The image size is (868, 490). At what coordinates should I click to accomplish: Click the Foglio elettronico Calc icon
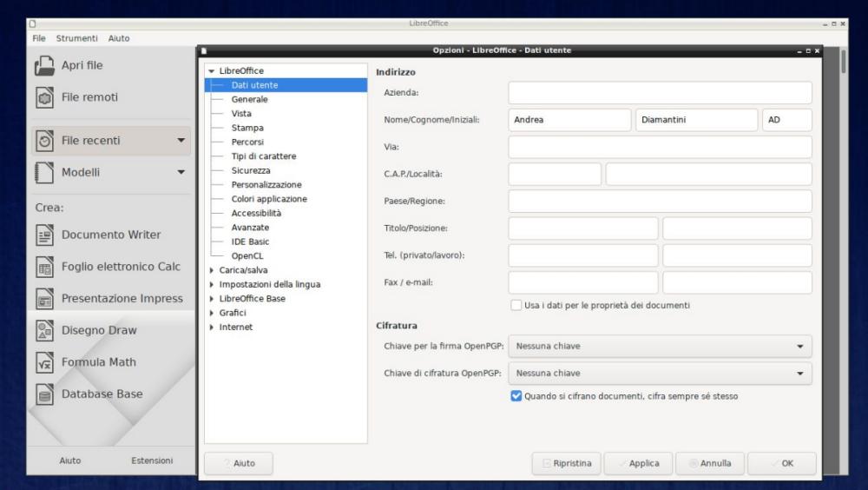click(x=44, y=267)
